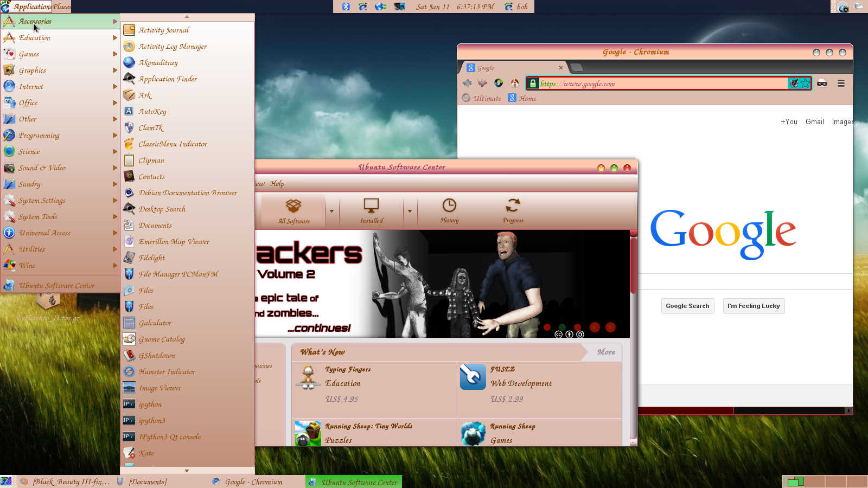Open Running Sheep: Tiny Worlds icon
The width and height of the screenshot is (868, 488).
[x=308, y=433]
